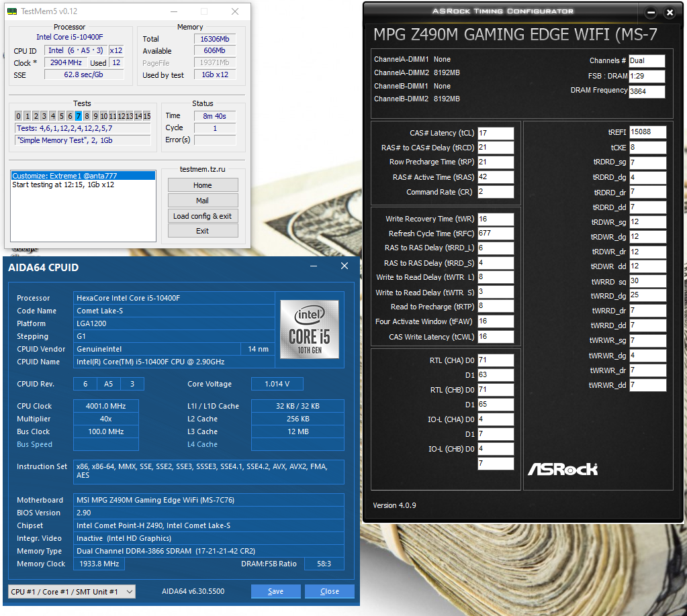The height and width of the screenshot is (616, 687).
Task: Click the Command Rate (CR) field
Action: 496,192
